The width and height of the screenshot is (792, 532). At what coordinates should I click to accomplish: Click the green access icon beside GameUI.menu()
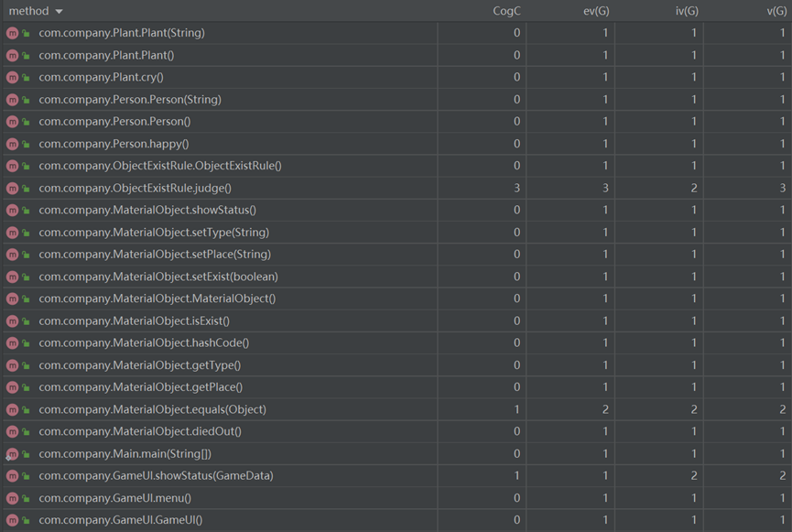26,498
